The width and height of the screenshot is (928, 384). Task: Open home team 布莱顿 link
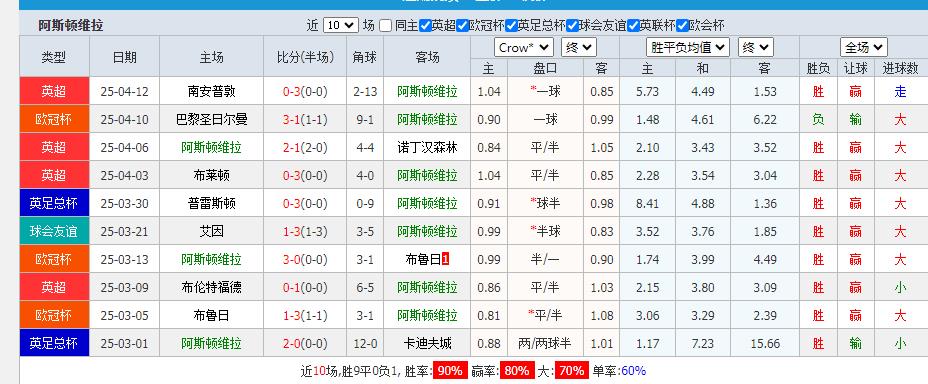211,175
